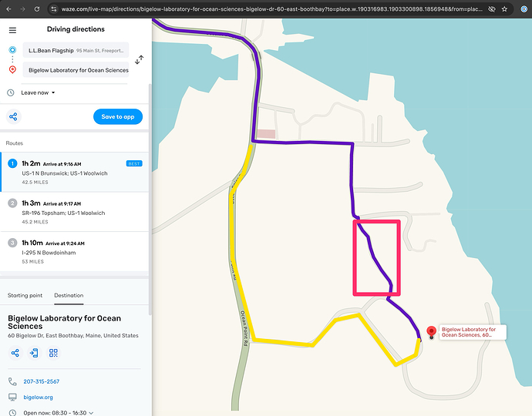The width and height of the screenshot is (532, 416).
Task: Click the website monitor icon beside bigelow.org
Action: coord(12,397)
